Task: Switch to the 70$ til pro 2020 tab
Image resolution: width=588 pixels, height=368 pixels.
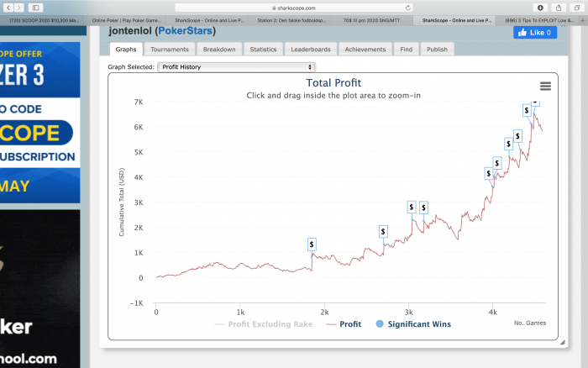Action: 371,20
